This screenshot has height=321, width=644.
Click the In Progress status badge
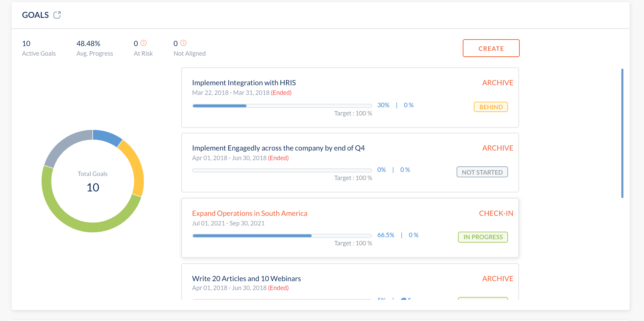click(483, 237)
